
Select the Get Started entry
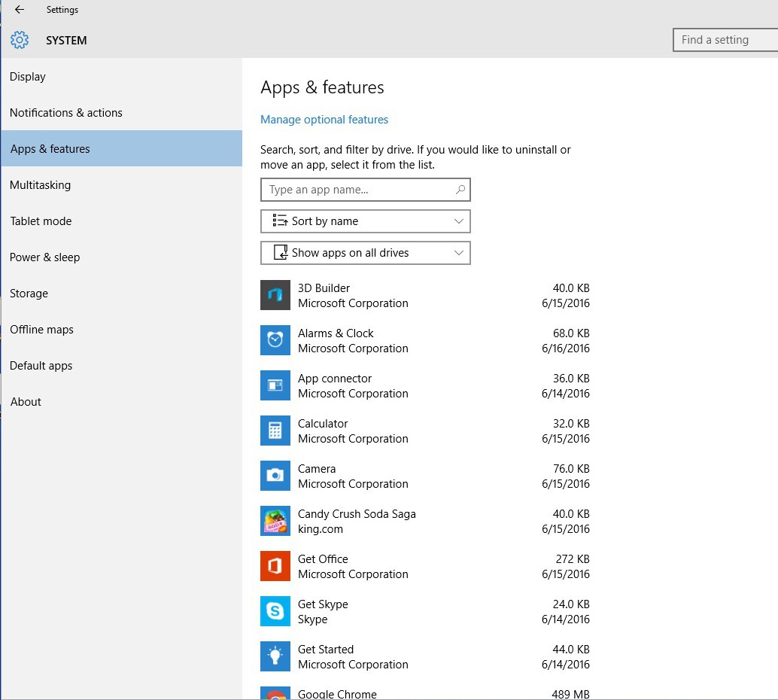(425, 657)
